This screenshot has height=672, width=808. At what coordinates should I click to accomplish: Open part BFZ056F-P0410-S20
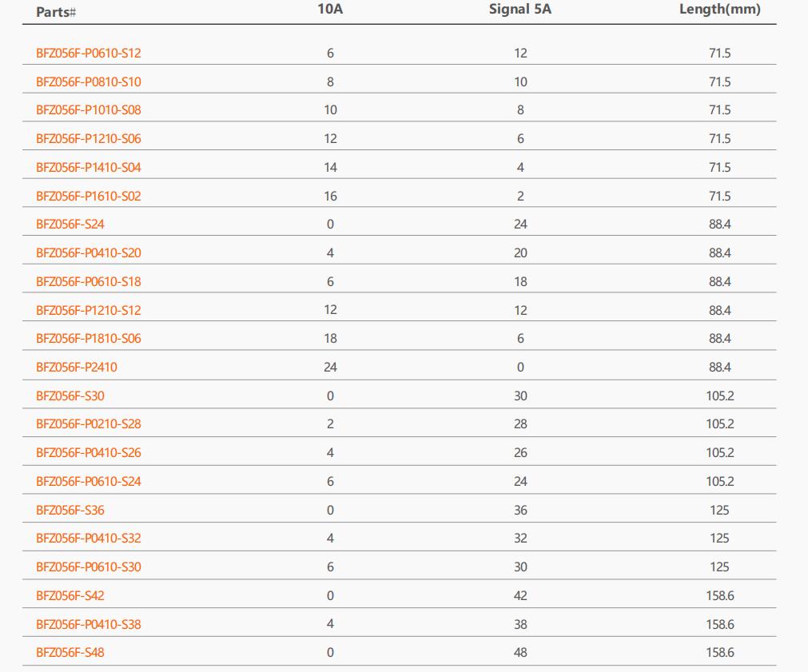coord(88,253)
